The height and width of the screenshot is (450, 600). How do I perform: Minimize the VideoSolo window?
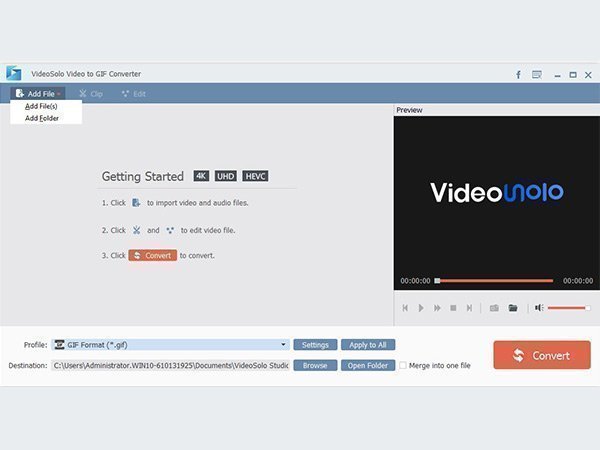[x=558, y=75]
